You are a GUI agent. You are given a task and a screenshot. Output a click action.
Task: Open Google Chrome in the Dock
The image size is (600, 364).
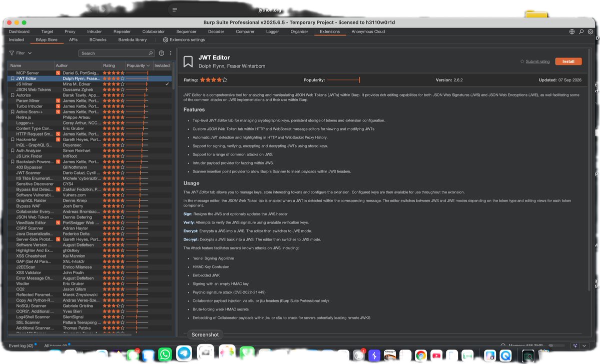[x=420, y=355]
